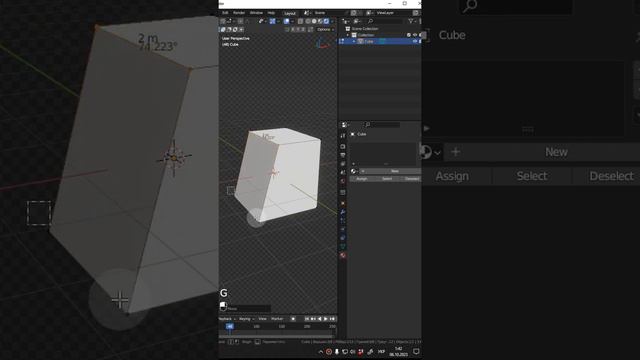Click the Scene name field in top bar

click(320, 13)
